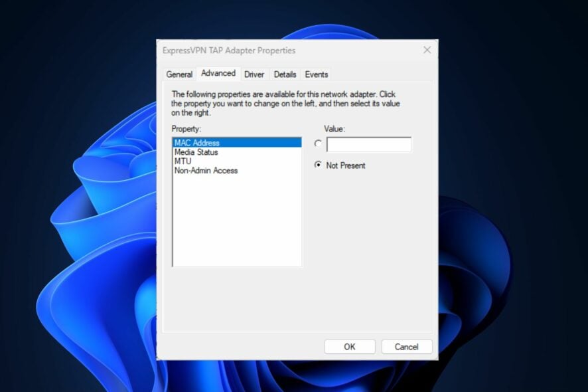This screenshot has height=392, width=588.
Task: Click the Value: label above the textbox
Action: (333, 129)
